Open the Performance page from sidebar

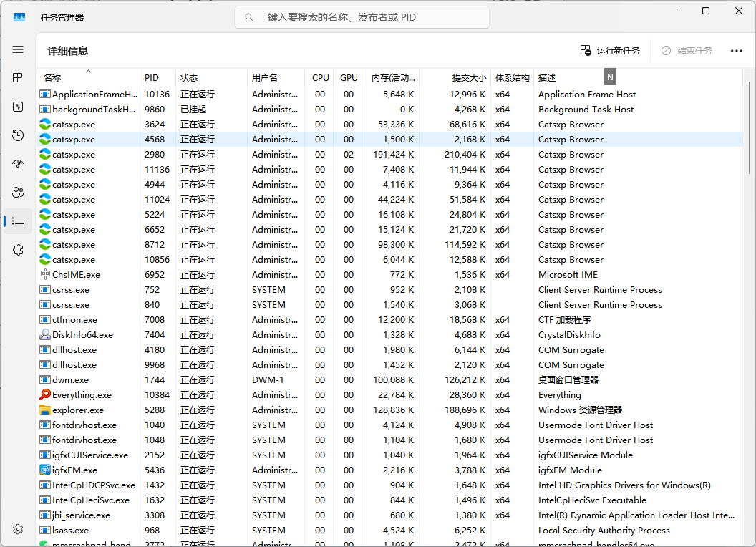tap(18, 107)
